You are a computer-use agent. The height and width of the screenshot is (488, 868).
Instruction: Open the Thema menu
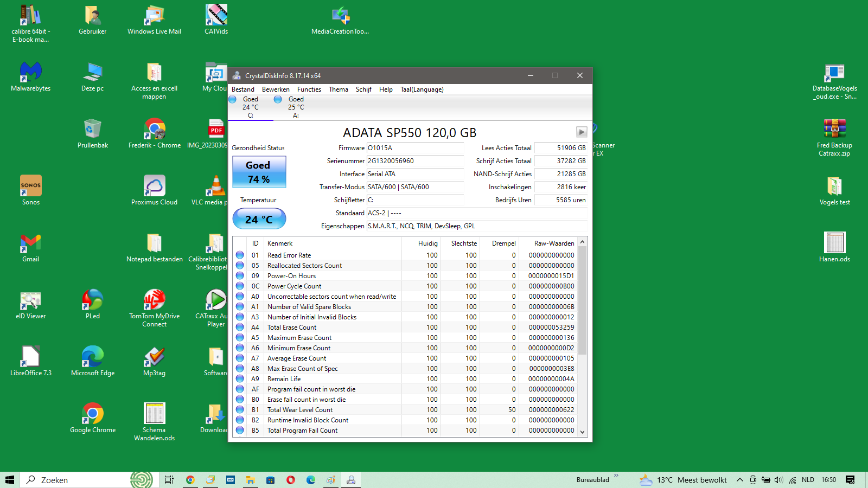pyautogui.click(x=339, y=89)
